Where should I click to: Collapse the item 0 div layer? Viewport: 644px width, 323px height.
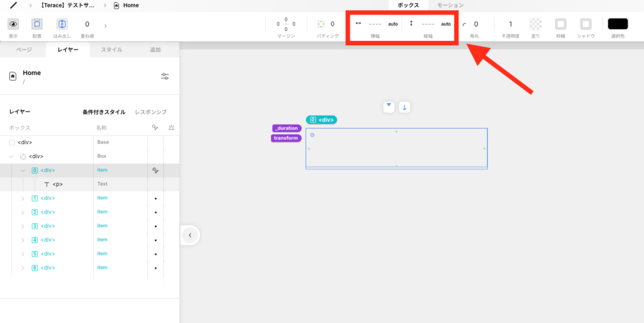(23, 171)
